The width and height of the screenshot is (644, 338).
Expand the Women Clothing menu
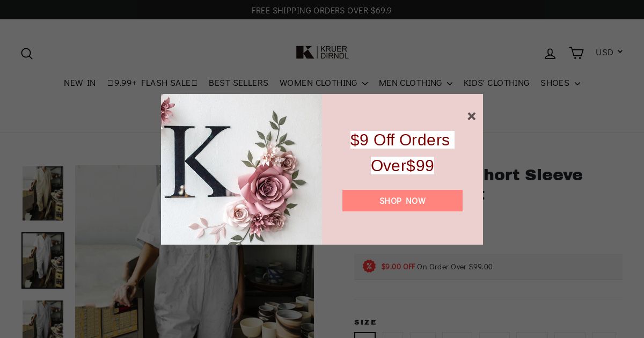click(324, 83)
